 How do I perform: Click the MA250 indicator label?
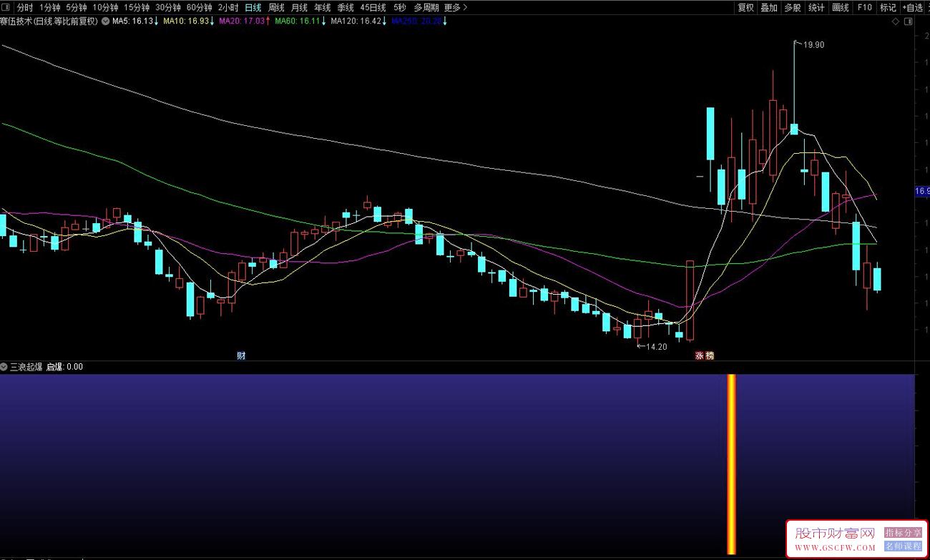419,21
